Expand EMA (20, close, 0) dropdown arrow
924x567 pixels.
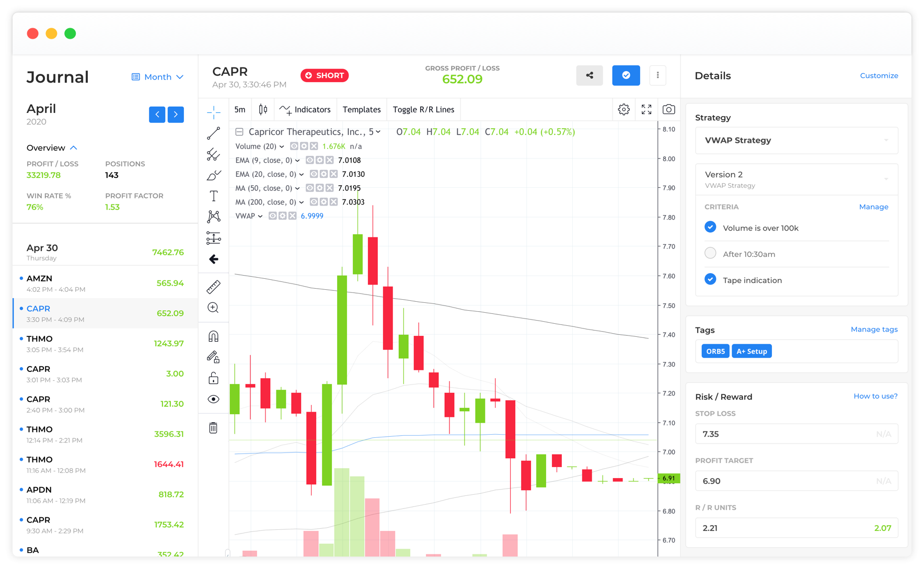pyautogui.click(x=302, y=174)
